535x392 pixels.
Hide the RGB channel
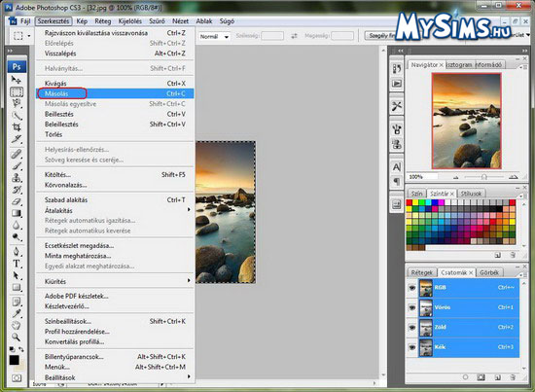412,288
